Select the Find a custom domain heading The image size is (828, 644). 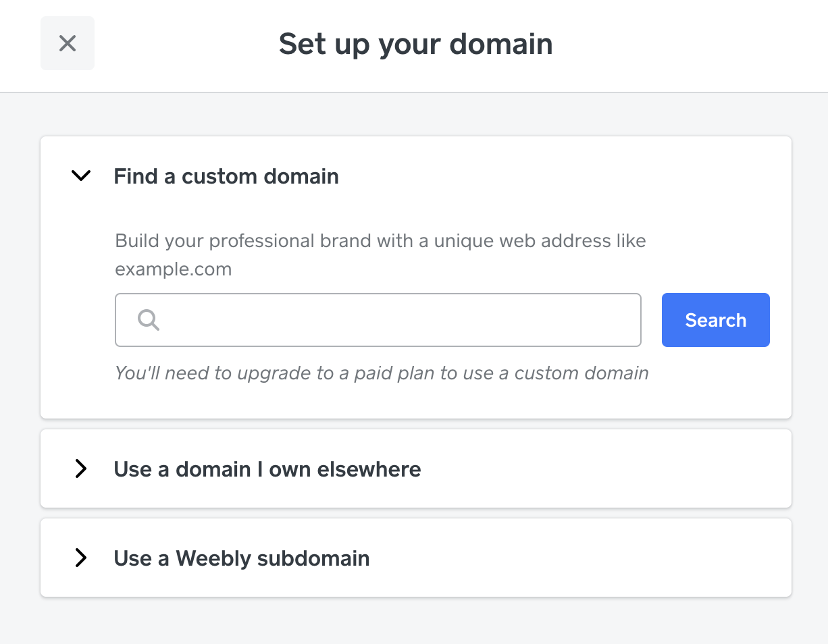tap(226, 176)
